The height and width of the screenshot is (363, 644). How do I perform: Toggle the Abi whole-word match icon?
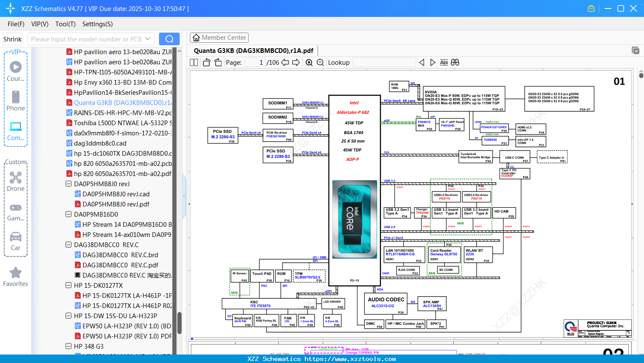point(444,62)
